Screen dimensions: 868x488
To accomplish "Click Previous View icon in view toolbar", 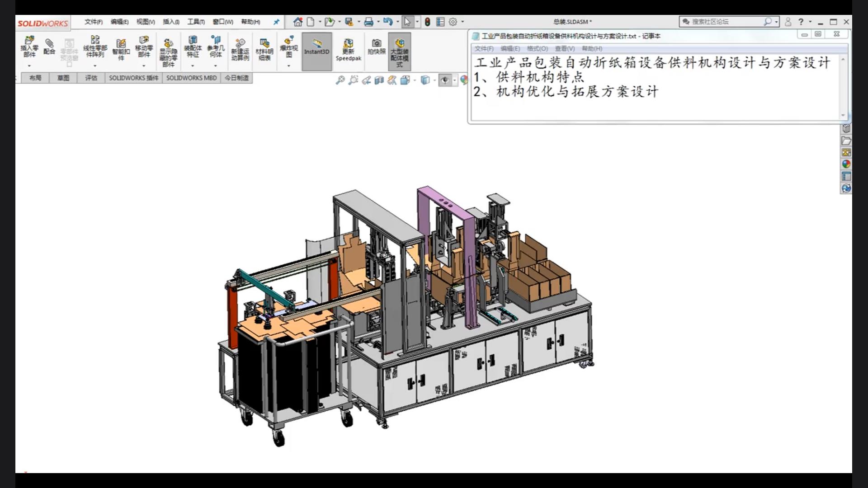I will click(x=366, y=80).
